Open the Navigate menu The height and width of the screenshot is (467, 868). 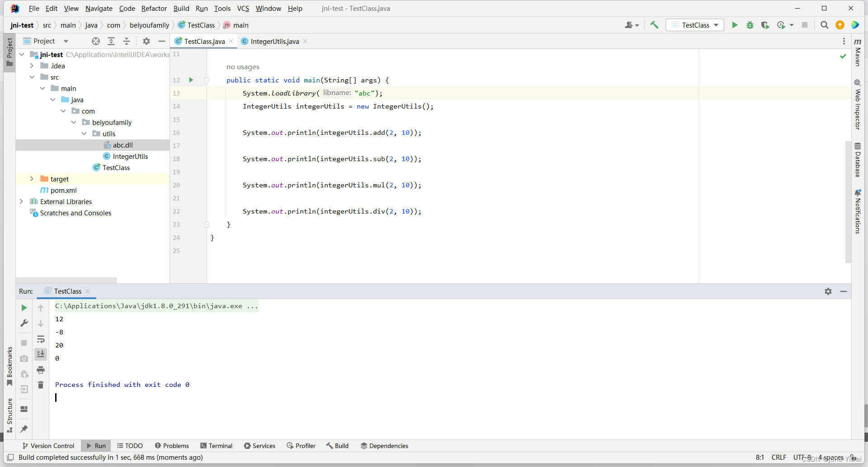click(x=99, y=8)
